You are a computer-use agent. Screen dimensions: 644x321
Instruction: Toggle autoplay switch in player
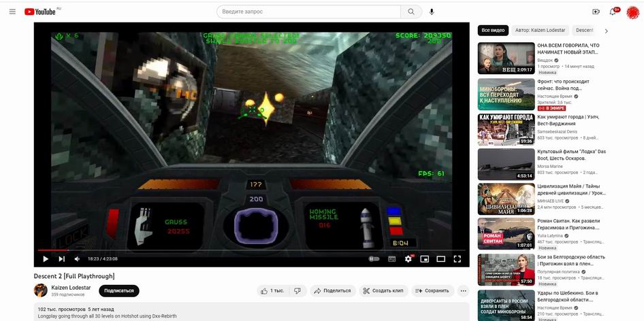pos(374,259)
